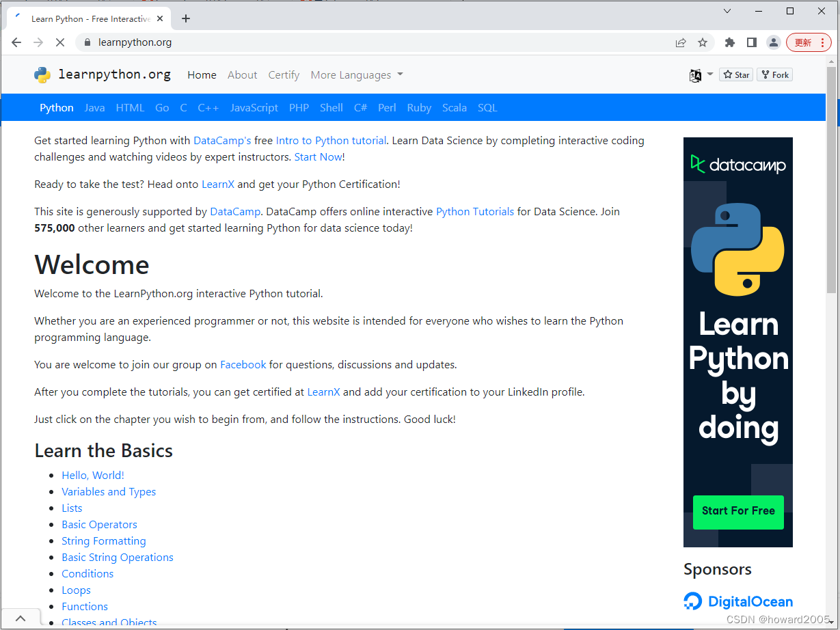840x630 pixels.
Task: Click the GitHub Star button
Action: coord(736,75)
